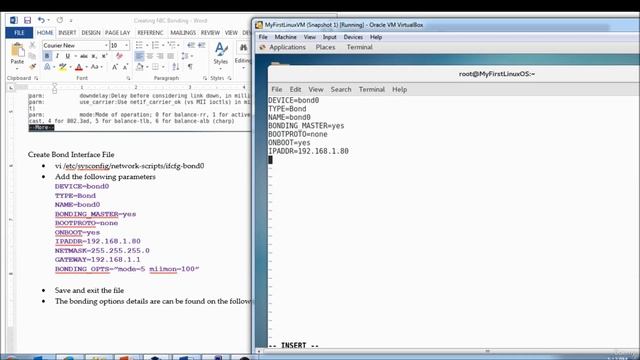Image resolution: width=640 pixels, height=360 pixels.
Task: Click the IPADDR=192.168.1.80 line in terminal
Action: pos(308,151)
